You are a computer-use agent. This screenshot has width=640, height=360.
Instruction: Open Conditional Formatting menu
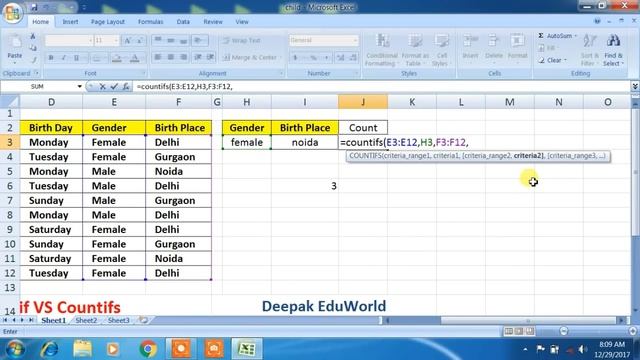click(x=382, y=50)
